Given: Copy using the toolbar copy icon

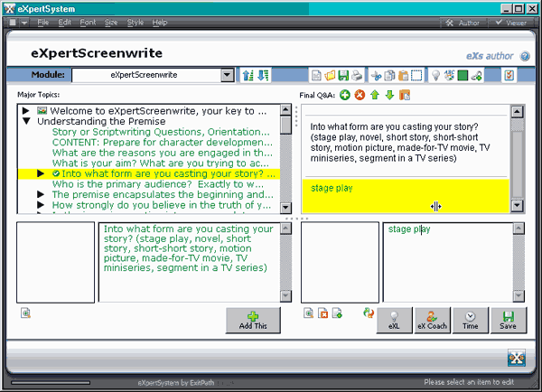Looking at the screenshot, I should click(389, 75).
